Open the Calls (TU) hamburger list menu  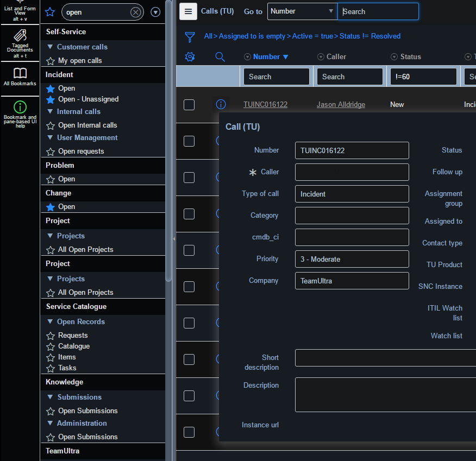(188, 11)
